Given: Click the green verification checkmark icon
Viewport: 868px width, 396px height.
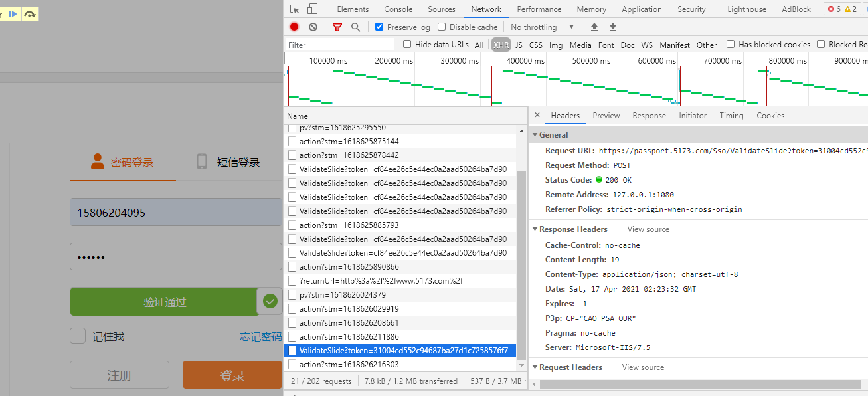Looking at the screenshot, I should coord(270,302).
